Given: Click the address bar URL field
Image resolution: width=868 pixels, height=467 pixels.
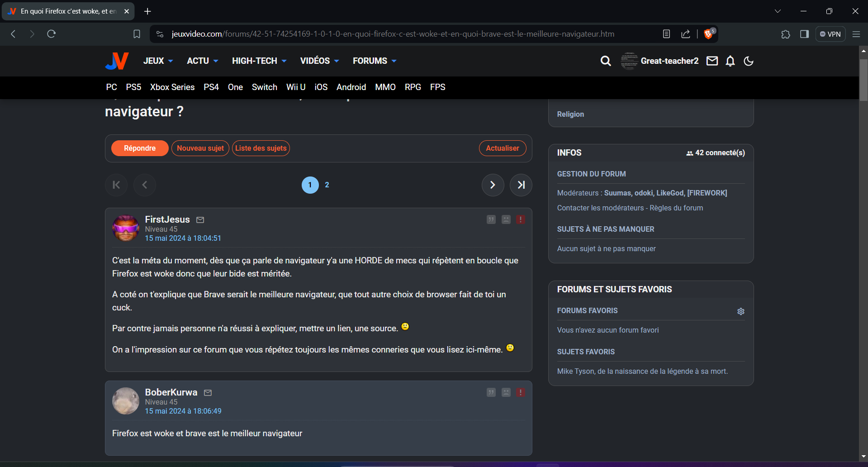Looking at the screenshot, I should (393, 34).
